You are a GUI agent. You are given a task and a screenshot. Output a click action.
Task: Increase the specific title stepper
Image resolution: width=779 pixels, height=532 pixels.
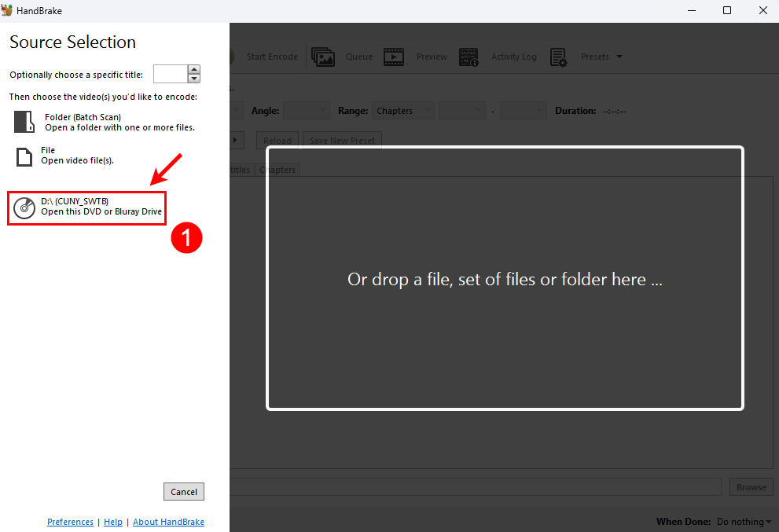click(193, 69)
